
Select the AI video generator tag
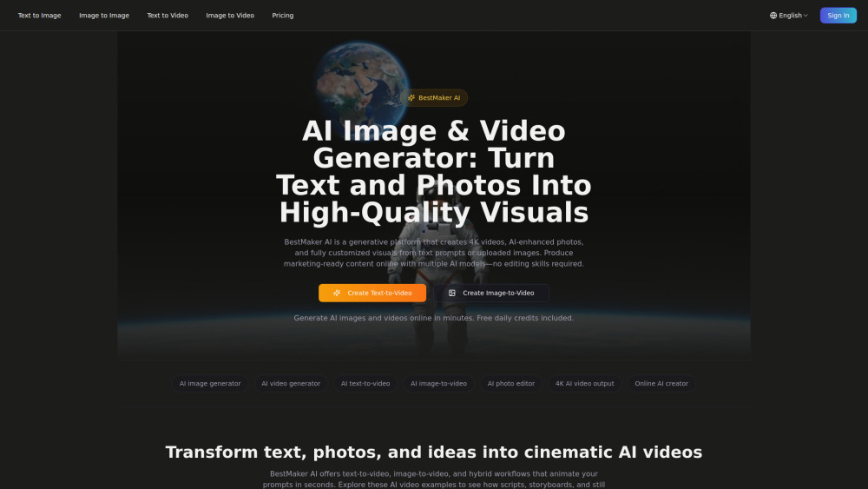(291, 383)
